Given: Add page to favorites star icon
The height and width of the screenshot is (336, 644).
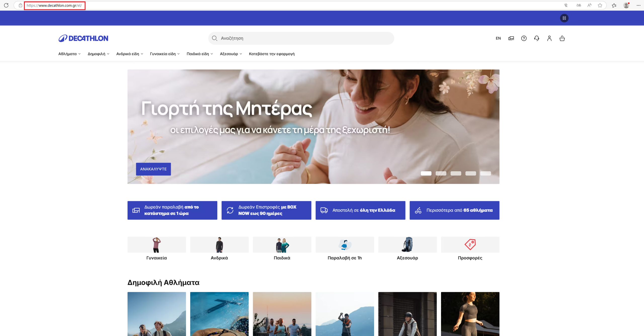Looking at the screenshot, I should [600, 5].
